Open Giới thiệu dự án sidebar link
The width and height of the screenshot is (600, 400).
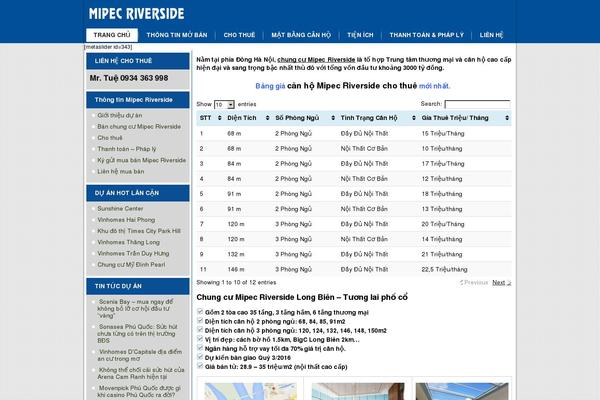(x=120, y=115)
